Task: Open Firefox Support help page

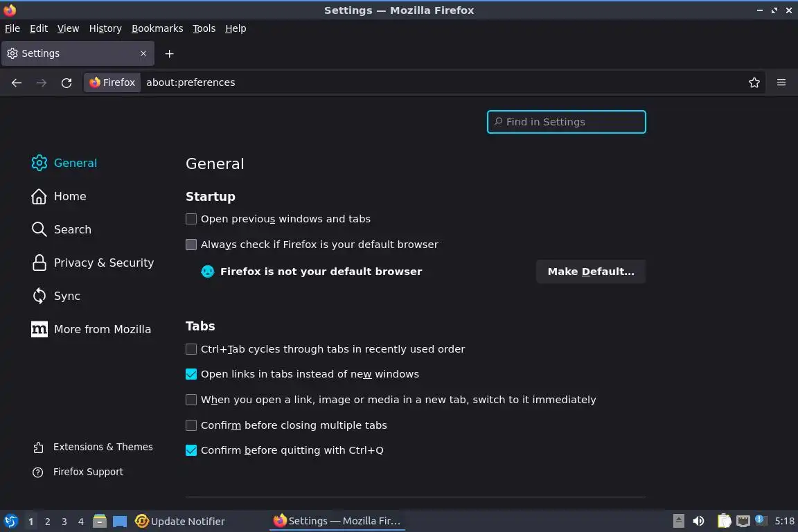Action: click(x=78, y=472)
